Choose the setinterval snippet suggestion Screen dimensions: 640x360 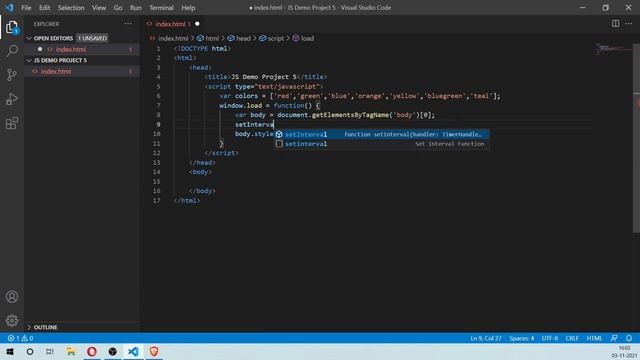pyautogui.click(x=382, y=144)
